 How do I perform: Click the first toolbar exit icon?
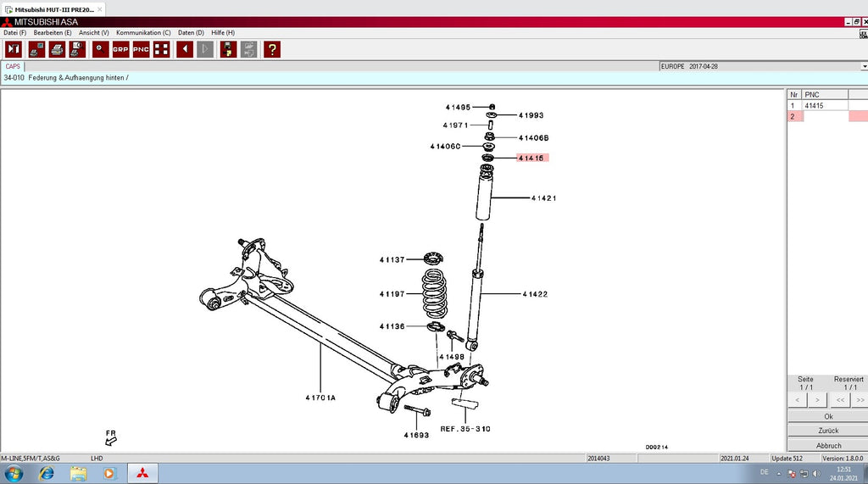[14, 49]
